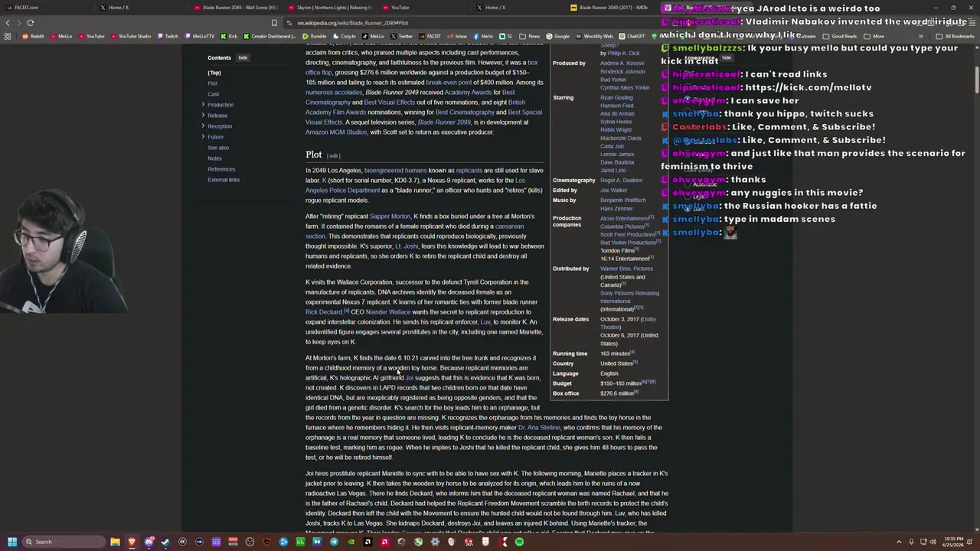Image resolution: width=980 pixels, height=551 pixels.
Task: Reload the Wikipedia page
Action: click(x=30, y=23)
